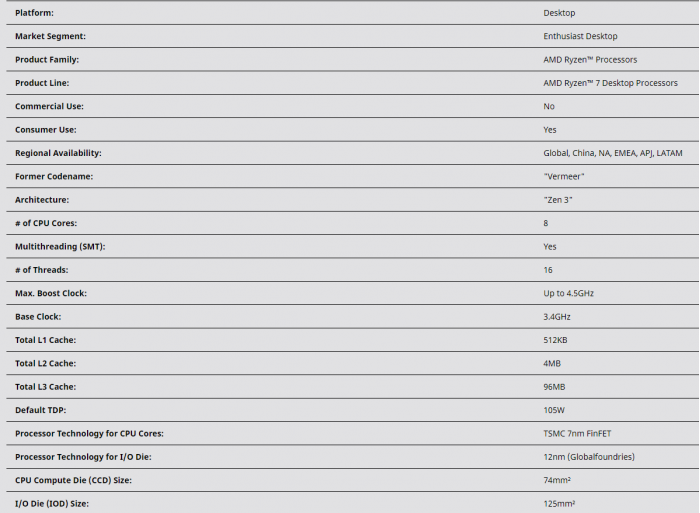Click the "96MB" L3 cache value

(554, 387)
